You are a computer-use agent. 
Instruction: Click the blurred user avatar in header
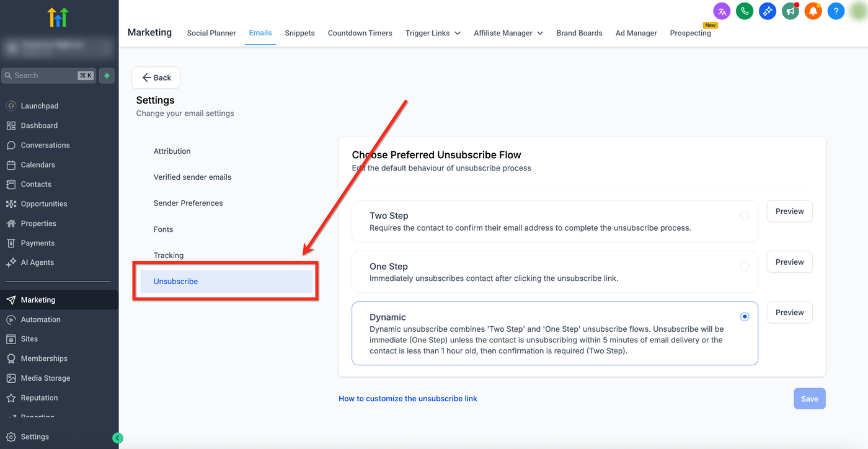(x=857, y=11)
